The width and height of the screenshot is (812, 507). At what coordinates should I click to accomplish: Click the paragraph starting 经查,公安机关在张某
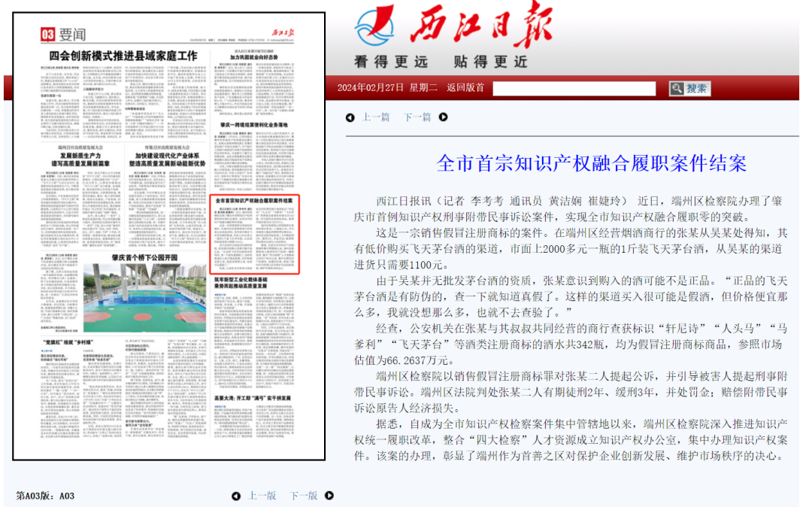tap(571, 344)
